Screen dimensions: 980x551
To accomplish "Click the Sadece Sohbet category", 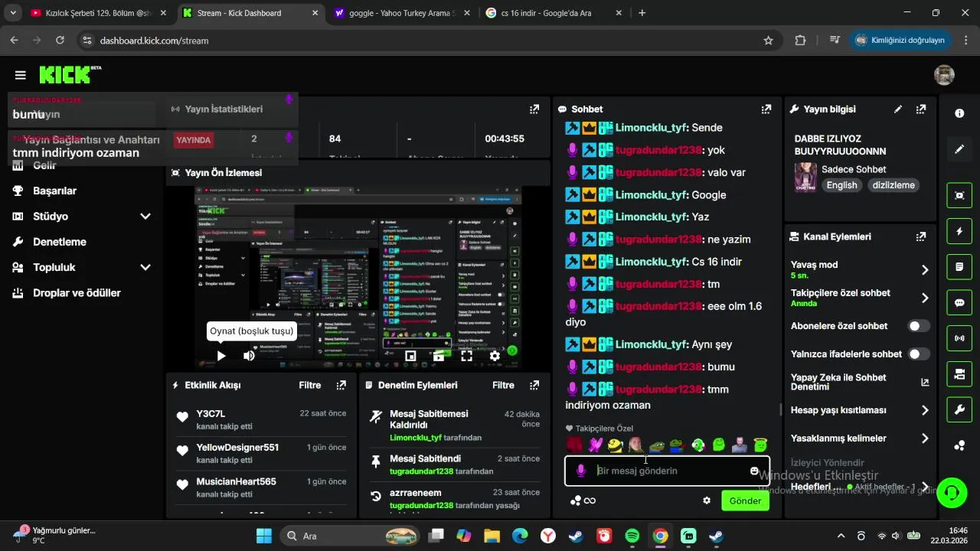I will click(854, 169).
